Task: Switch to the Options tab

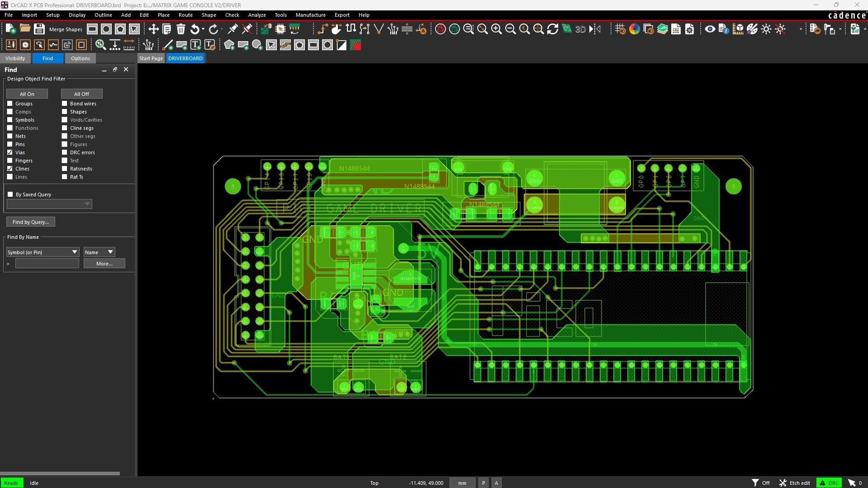Action: tap(80, 58)
